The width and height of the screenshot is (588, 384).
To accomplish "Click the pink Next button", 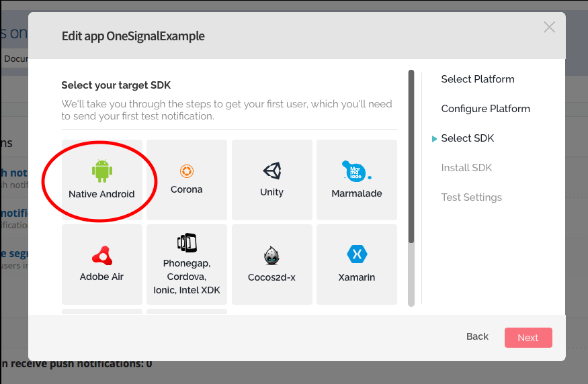I will (528, 338).
